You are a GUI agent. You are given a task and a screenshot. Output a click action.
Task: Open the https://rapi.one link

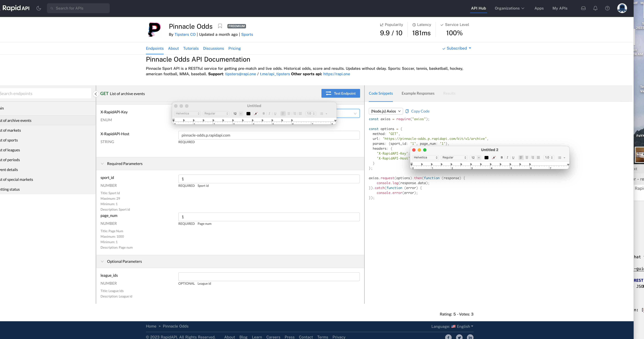(x=336, y=74)
